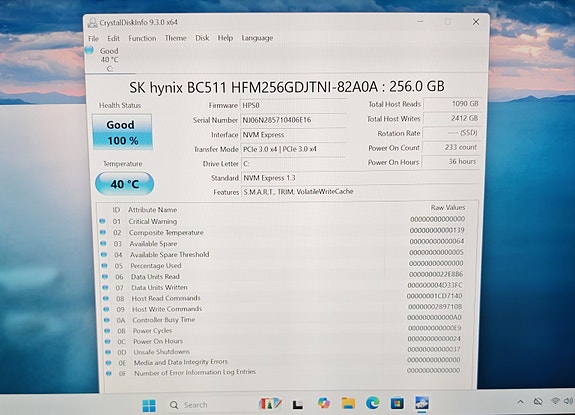Open File Explorer from taskbar
Screen dimensions: 575x415
pyautogui.click(x=348, y=404)
